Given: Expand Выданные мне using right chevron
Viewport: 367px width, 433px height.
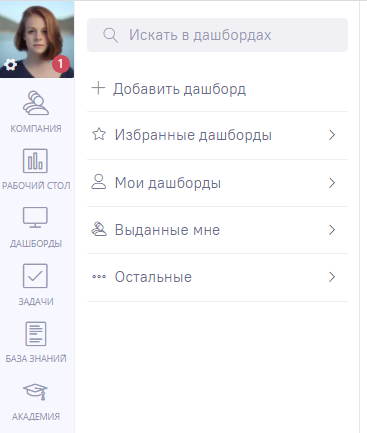Looking at the screenshot, I should coord(332,230).
